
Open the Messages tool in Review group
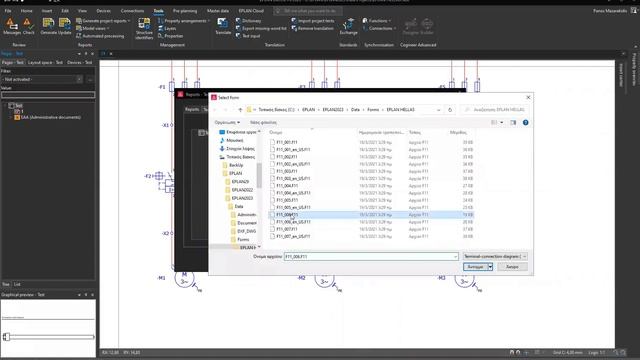(x=11, y=26)
